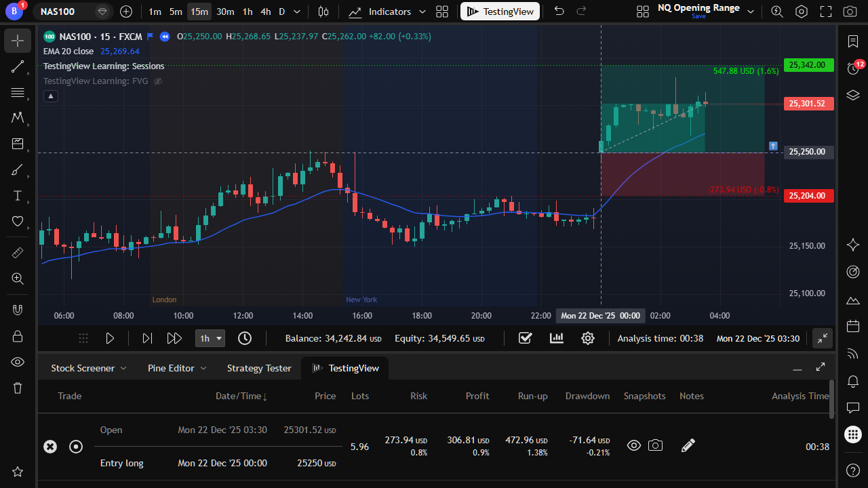Open quick search magnifier in top bar
The image size is (868, 488).
coord(777,12)
